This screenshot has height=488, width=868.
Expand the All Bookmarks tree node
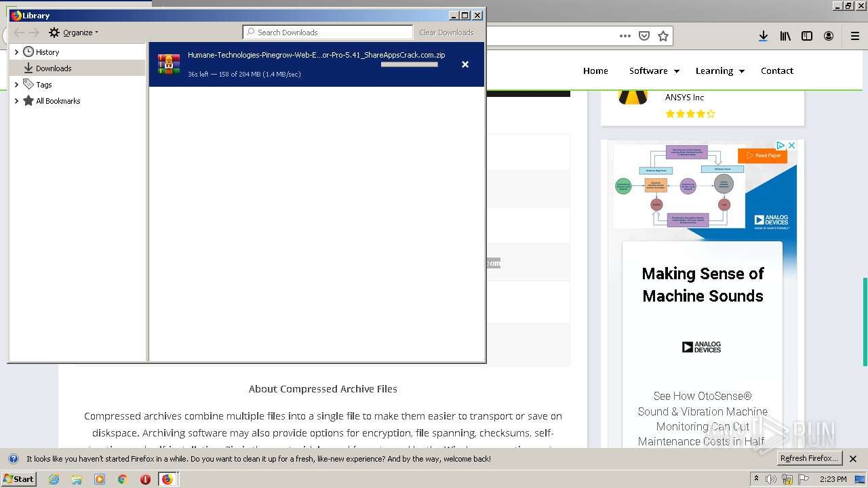click(x=16, y=101)
